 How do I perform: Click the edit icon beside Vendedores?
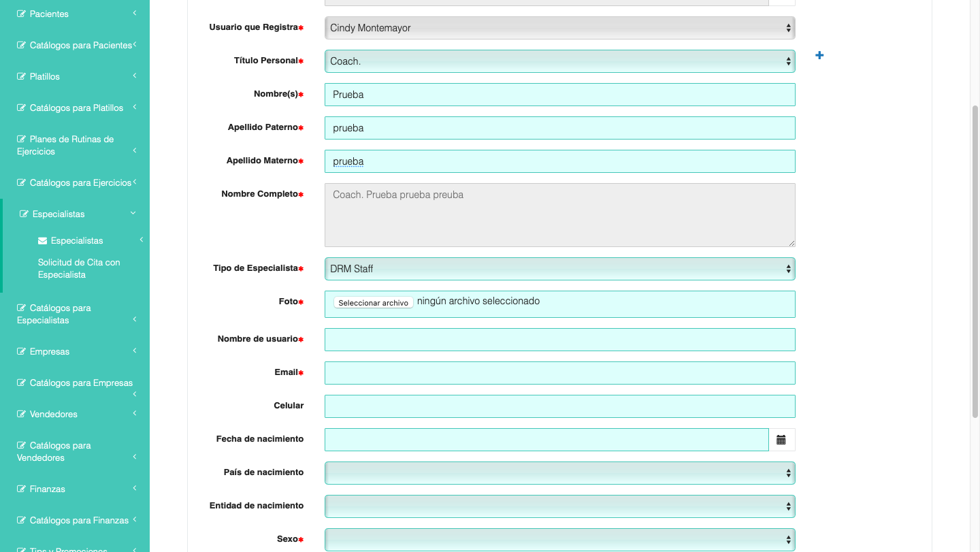click(x=22, y=415)
